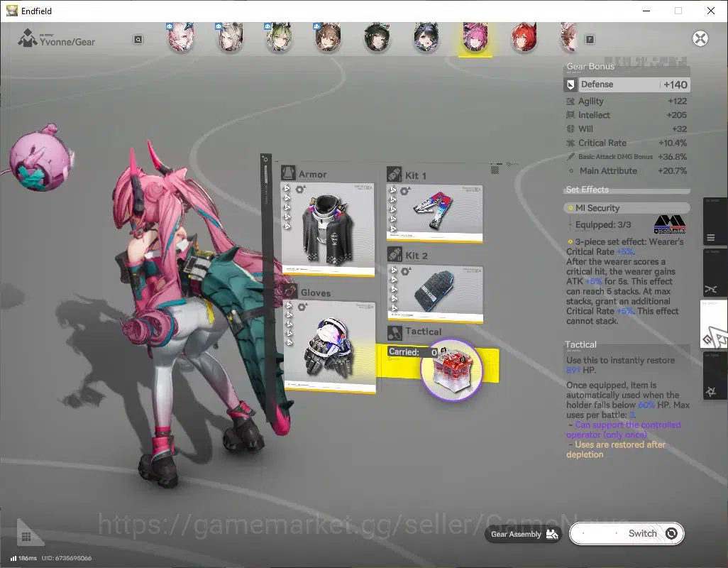Viewport: 728px width, 568px height.
Task: Click hexagon set icon on Kit 2 card
Action: pos(406,271)
